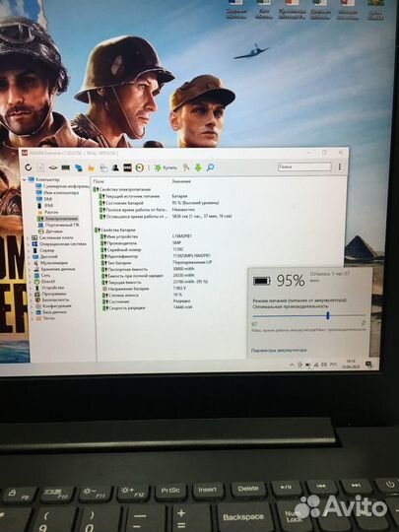
Task: Open the three-dot menu in AIDA64
Action: 340,166
